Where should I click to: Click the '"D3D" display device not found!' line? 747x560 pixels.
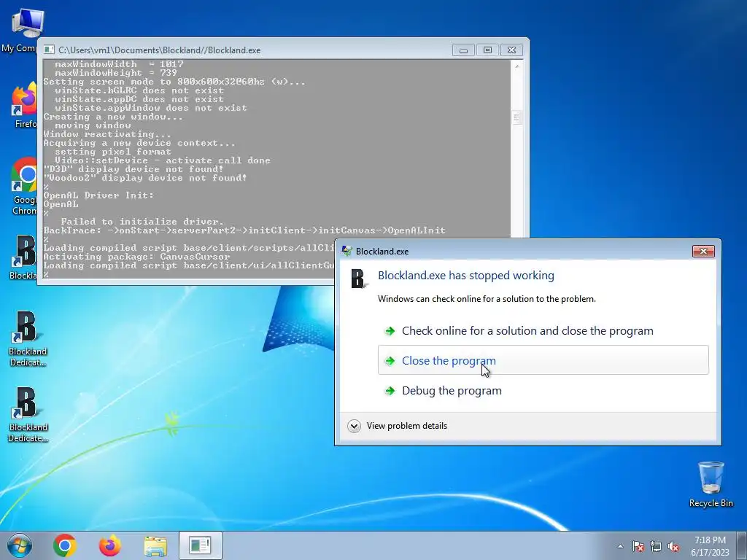(133, 169)
